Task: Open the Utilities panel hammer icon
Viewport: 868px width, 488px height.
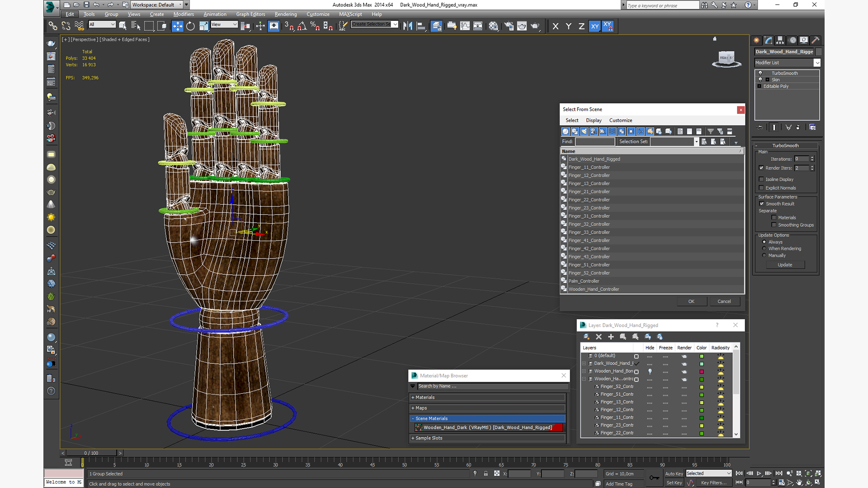Action: point(816,40)
